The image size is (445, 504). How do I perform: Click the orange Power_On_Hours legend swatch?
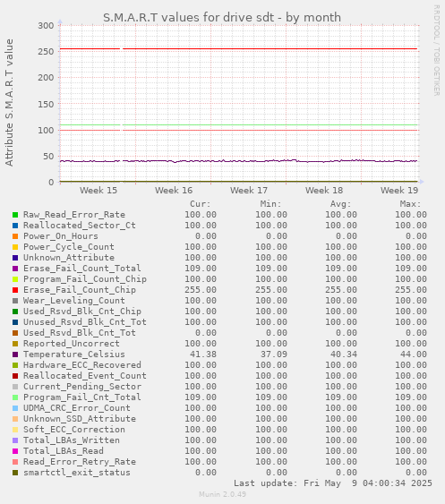click(15, 236)
